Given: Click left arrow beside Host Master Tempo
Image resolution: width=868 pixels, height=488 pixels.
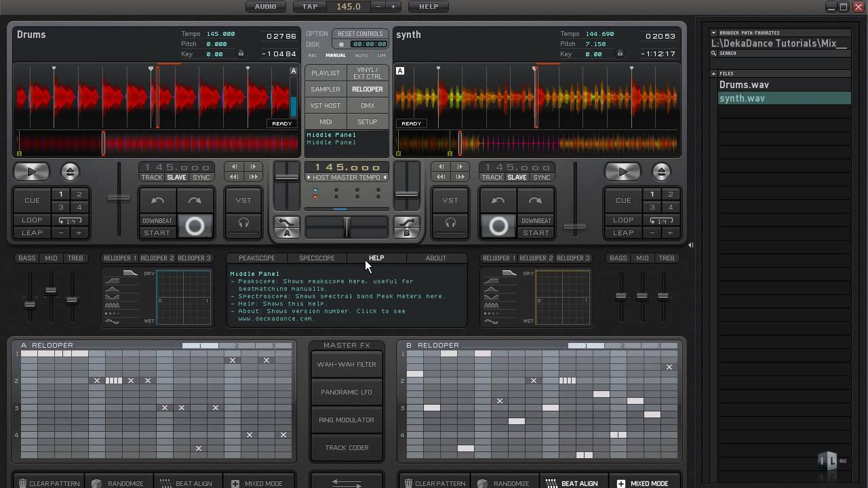Looking at the screenshot, I should coord(309,178).
